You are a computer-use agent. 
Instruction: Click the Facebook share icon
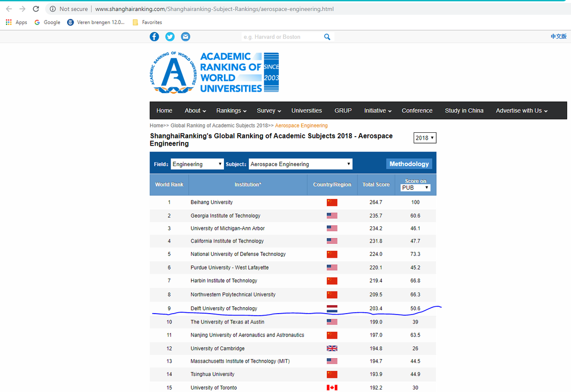pos(154,37)
